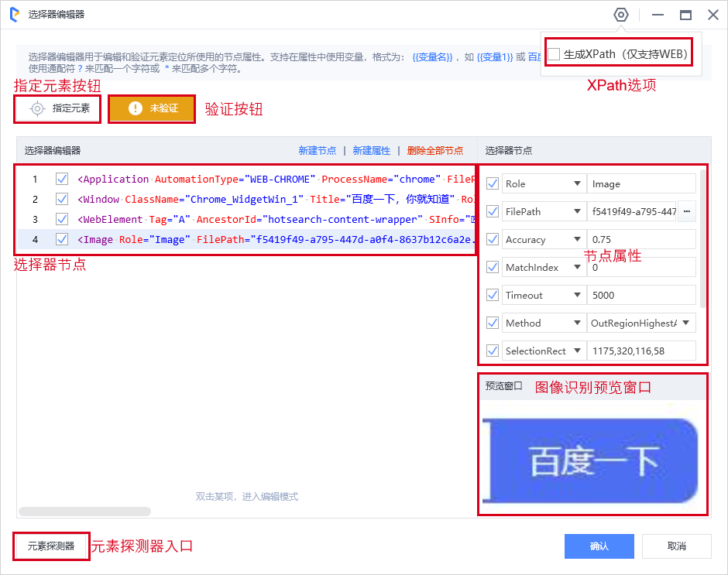This screenshot has height=575, width=728.
Task: Click the 新建节点 link
Action: pos(317,151)
